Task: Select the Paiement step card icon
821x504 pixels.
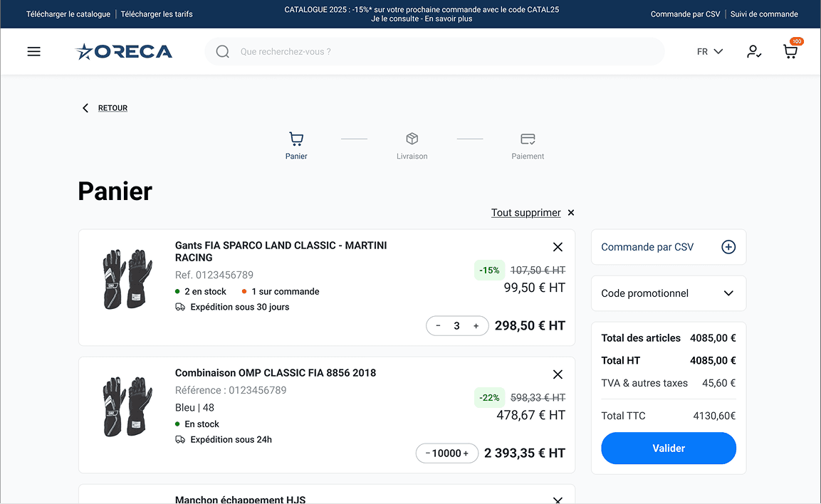Action: [528, 139]
